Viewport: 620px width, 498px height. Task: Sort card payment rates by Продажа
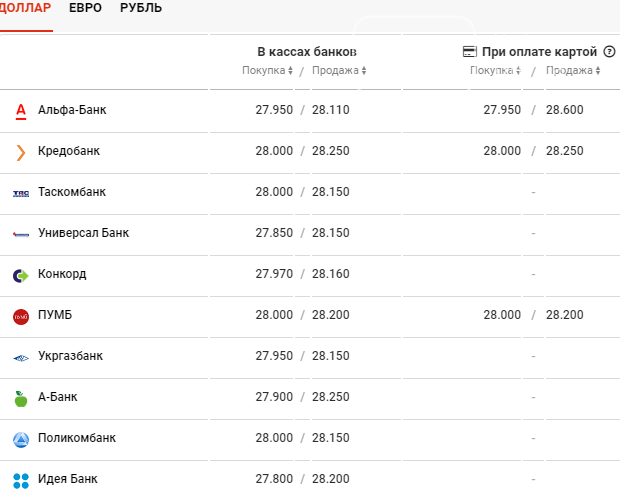tap(573, 70)
